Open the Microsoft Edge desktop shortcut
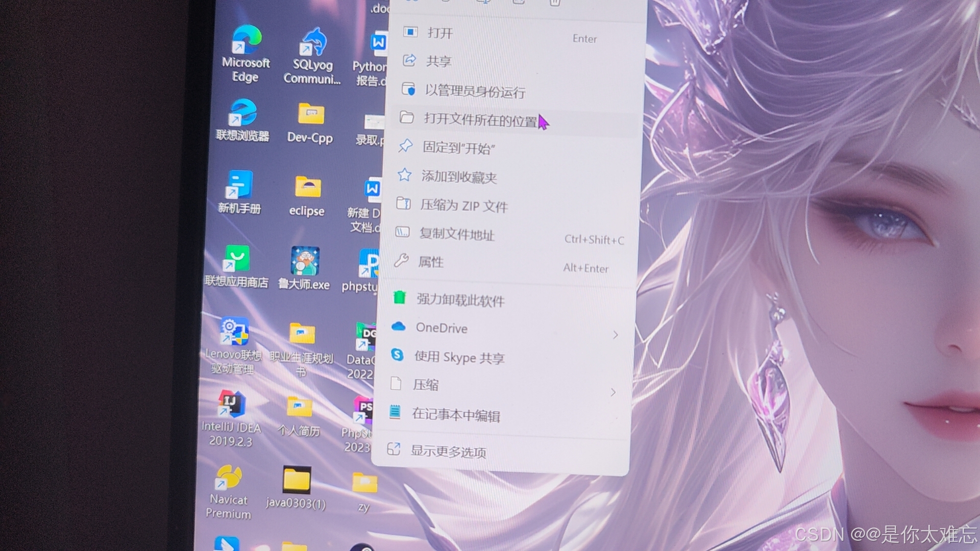This screenshot has height=551, width=980. (247, 41)
